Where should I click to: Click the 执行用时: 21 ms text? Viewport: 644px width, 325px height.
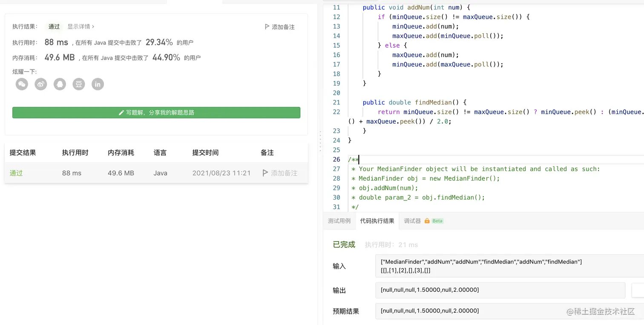tap(391, 245)
